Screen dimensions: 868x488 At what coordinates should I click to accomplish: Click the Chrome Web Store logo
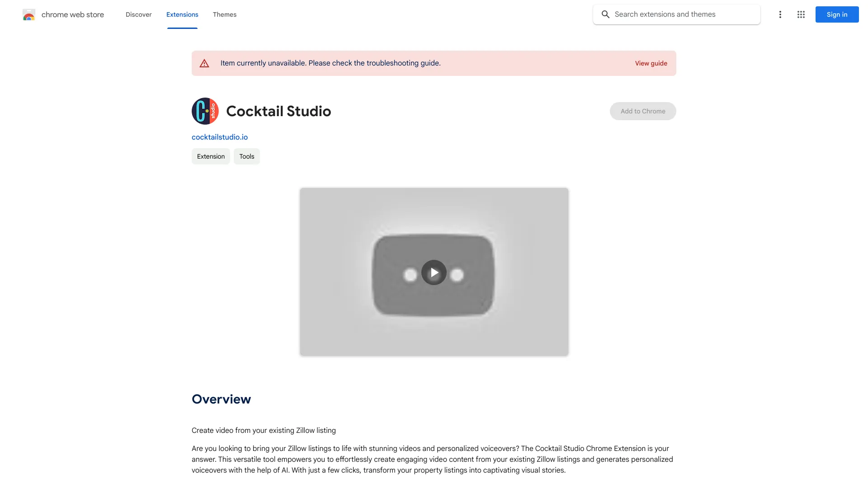pos(63,14)
